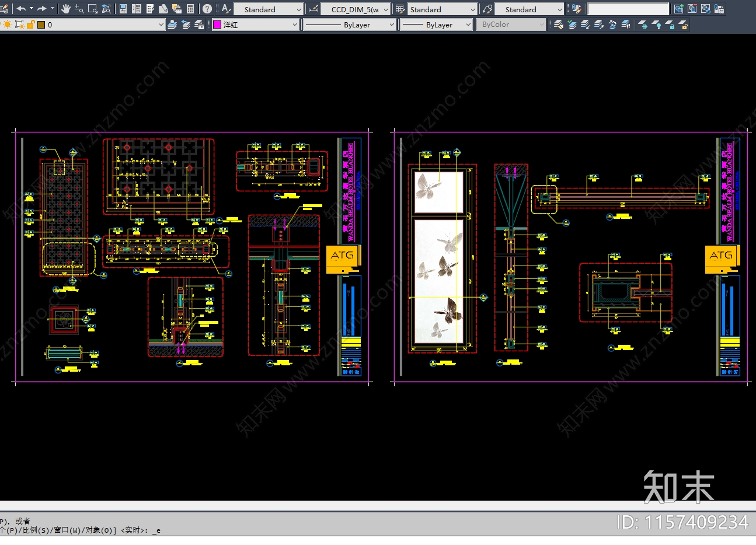
Task: Open the Sheet Set Manager icon
Action: (163, 9)
